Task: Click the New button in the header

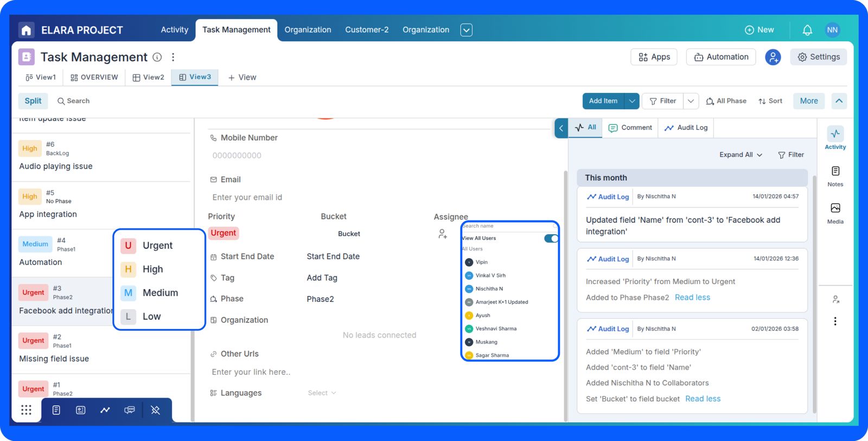Action: [x=759, y=30]
